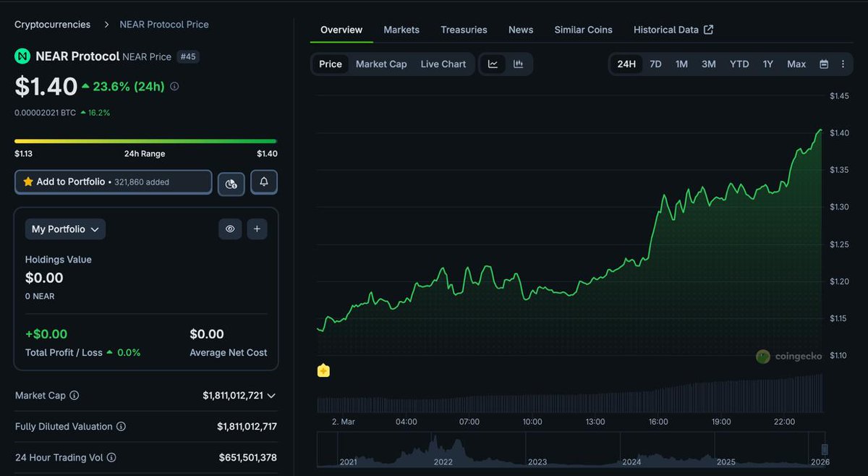
Task: Click the Average Net Cost label
Action: (229, 353)
